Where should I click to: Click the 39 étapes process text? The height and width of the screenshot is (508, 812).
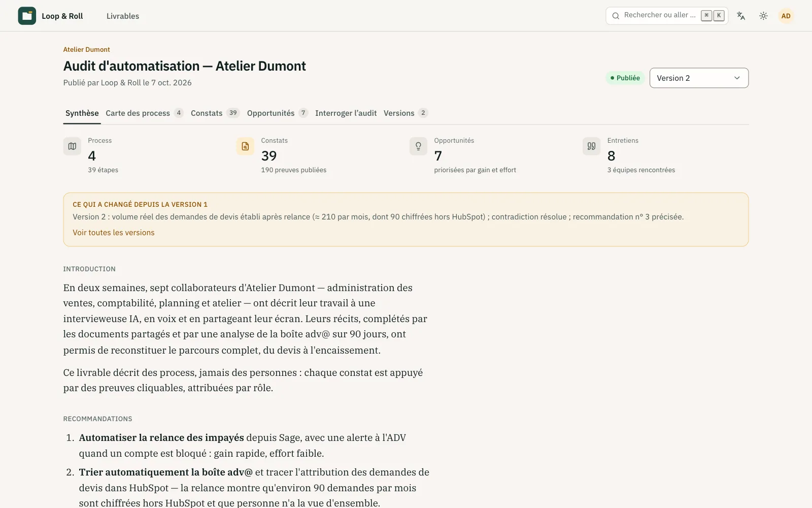click(x=103, y=170)
